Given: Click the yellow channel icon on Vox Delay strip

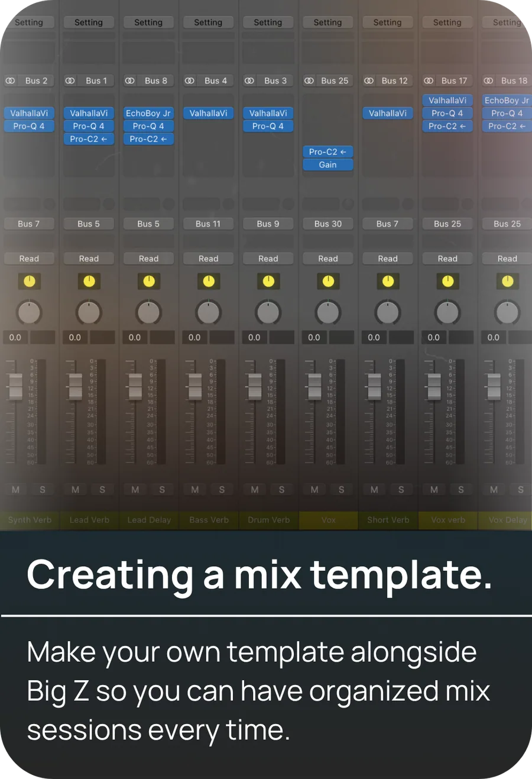Looking at the screenshot, I should click(x=507, y=281).
